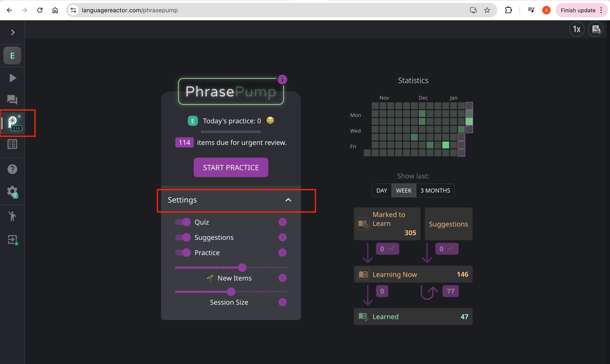Expand the left sidebar with chevron

13,32
